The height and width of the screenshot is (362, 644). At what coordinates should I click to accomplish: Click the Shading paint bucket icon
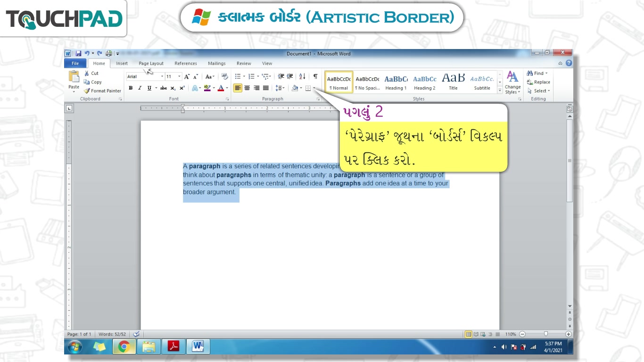coord(295,88)
